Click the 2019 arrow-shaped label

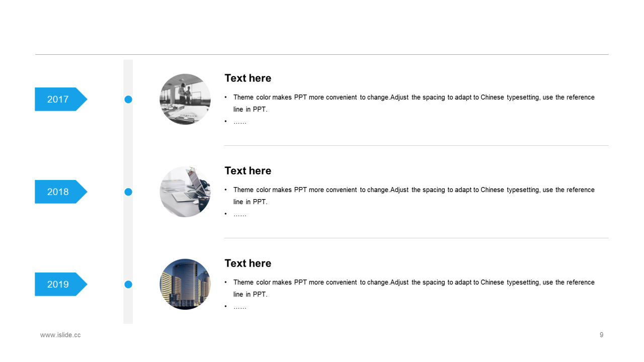click(61, 284)
